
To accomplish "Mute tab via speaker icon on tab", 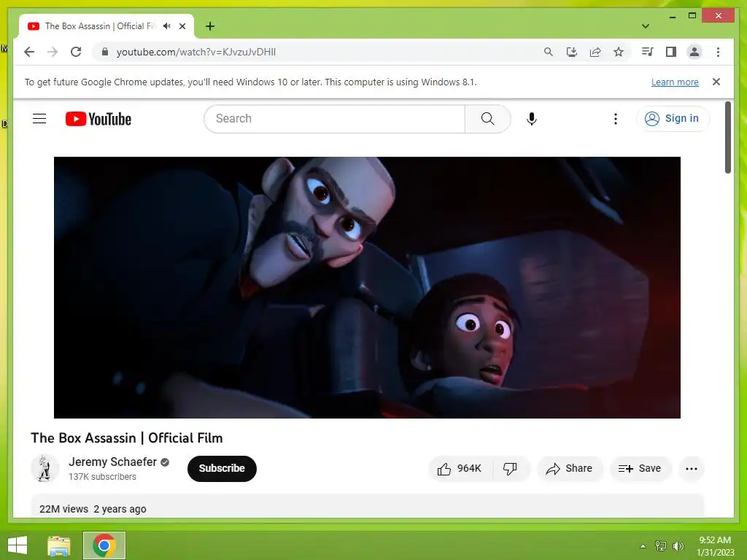I will pos(167,26).
